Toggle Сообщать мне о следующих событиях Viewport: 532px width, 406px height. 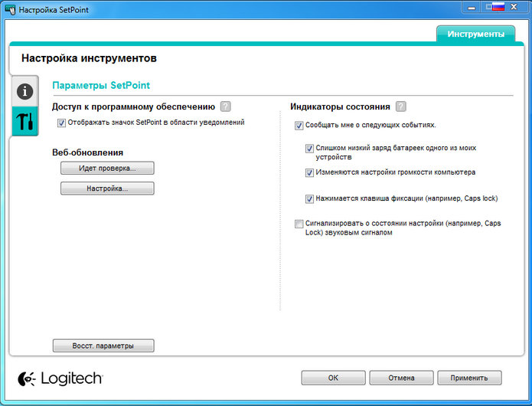pos(299,126)
